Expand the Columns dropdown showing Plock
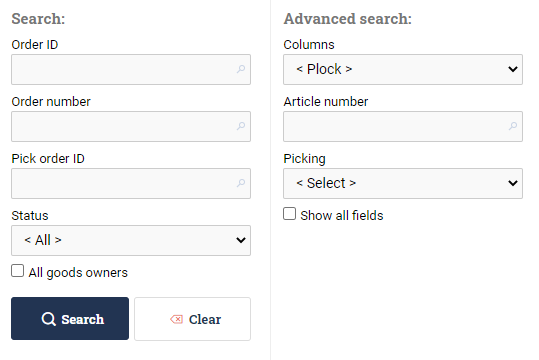Viewport: 539px width, 360px height. [x=403, y=69]
